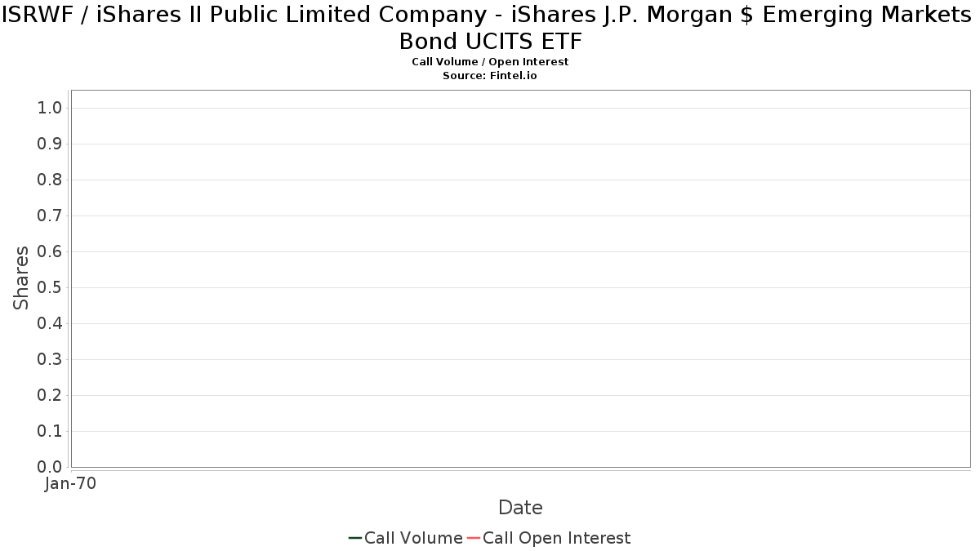Click the 0.5 y-axis tick label
This screenshot has height=551, width=980.
50,287
